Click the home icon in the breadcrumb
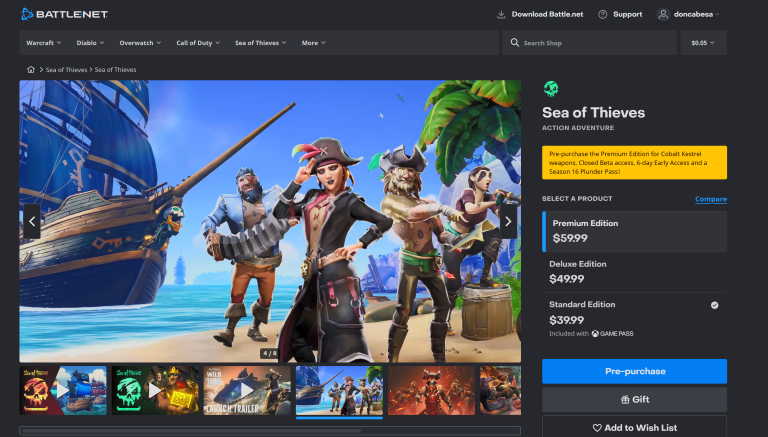 (31, 69)
